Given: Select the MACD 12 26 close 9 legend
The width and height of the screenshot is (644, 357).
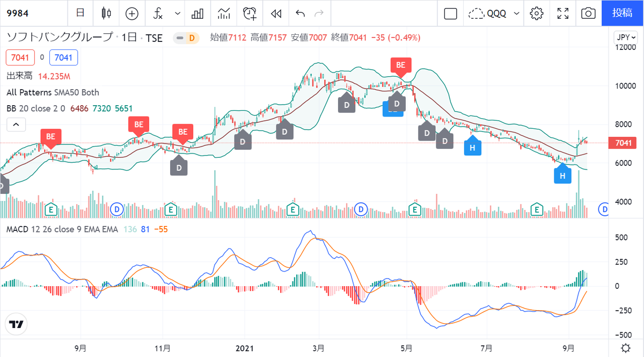Looking at the screenshot, I should tap(62, 229).
